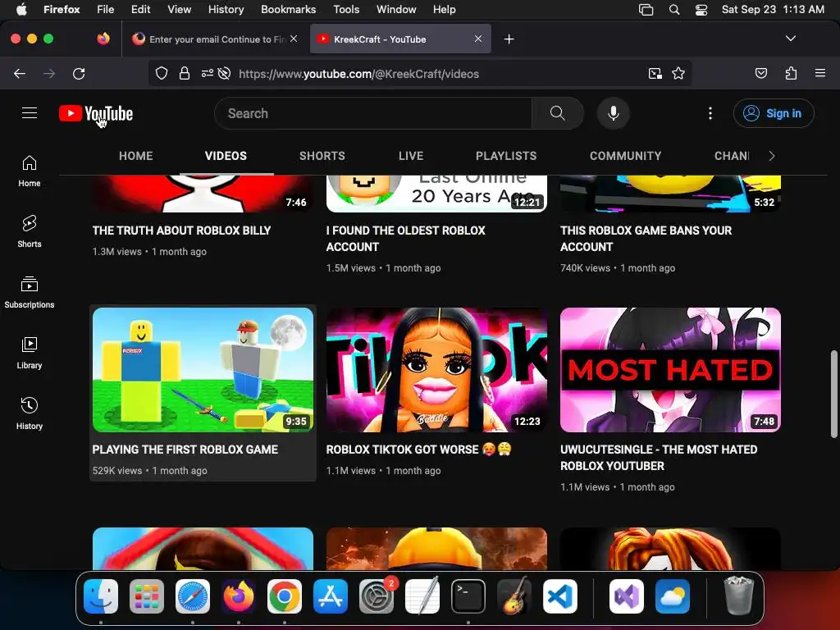
Task: Click the Sign in button
Action: tap(774, 113)
